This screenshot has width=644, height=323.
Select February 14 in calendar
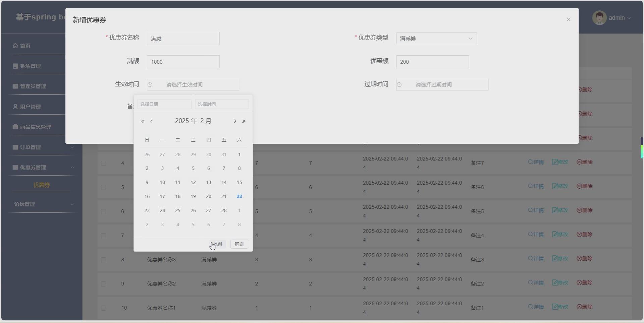click(x=224, y=183)
